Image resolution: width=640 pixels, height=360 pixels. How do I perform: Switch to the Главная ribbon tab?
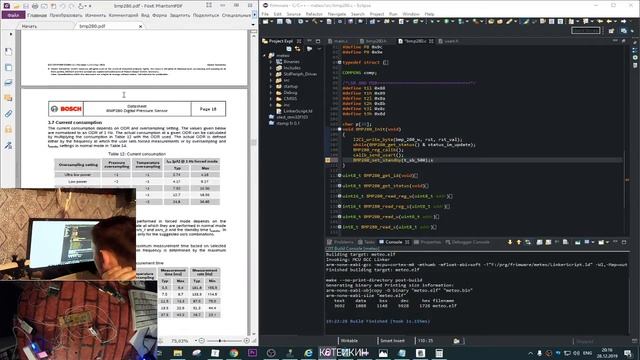(37, 15)
